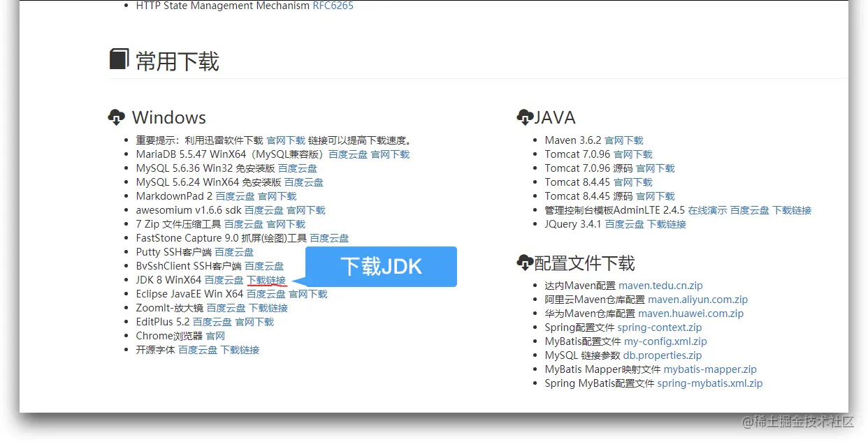The width and height of the screenshot is (868, 442).
Task: Open Tomcat 8.4.45 源码 官网下载 link
Action: (656, 196)
